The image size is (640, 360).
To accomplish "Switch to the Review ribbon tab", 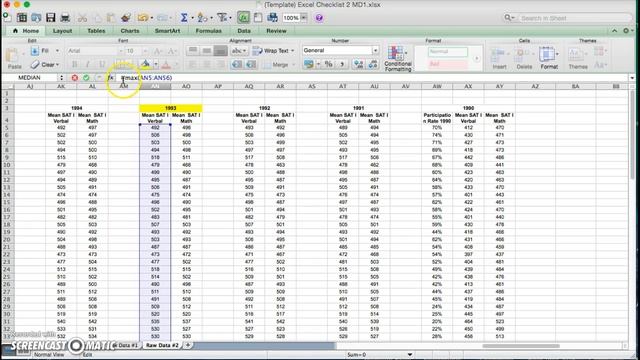I will [x=276, y=31].
